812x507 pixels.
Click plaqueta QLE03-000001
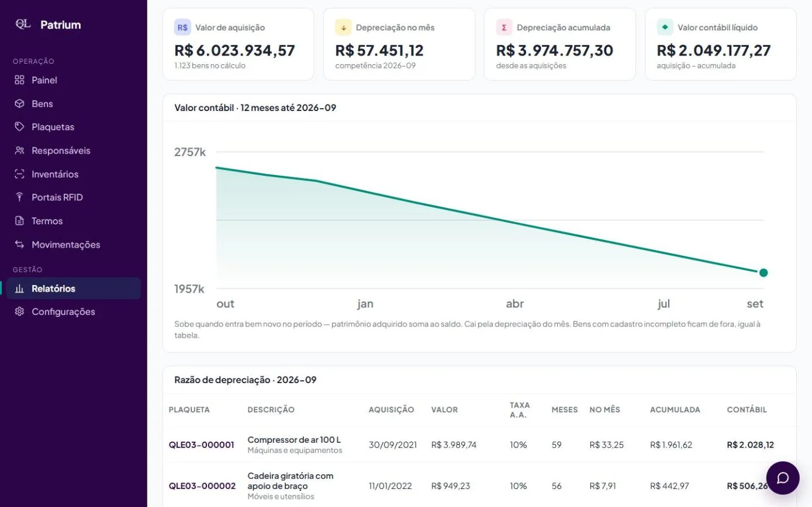pos(202,445)
